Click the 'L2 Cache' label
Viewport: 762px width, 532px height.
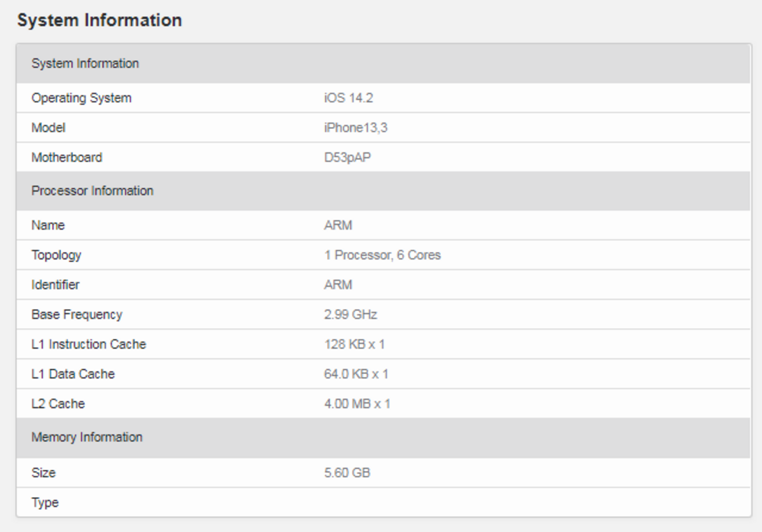[x=58, y=404]
